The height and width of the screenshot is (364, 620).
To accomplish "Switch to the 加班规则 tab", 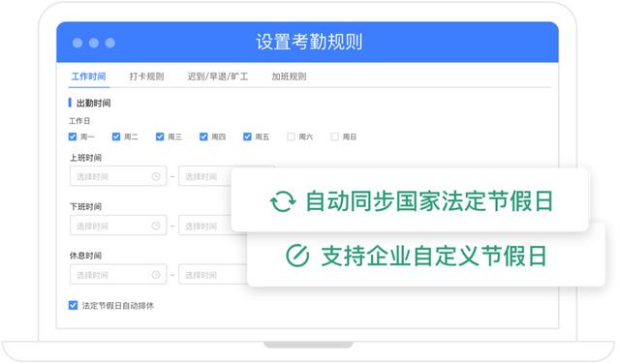I will pos(289,76).
